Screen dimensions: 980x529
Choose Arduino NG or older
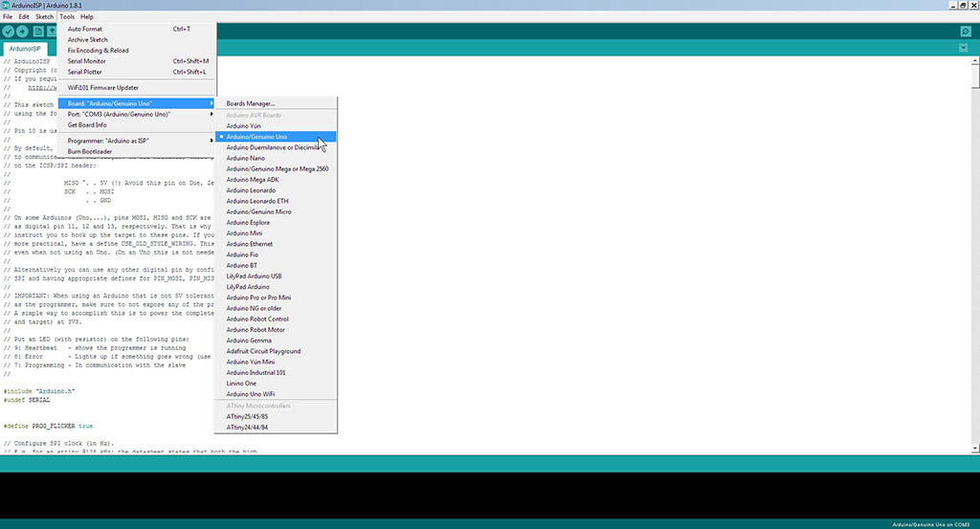(276, 308)
